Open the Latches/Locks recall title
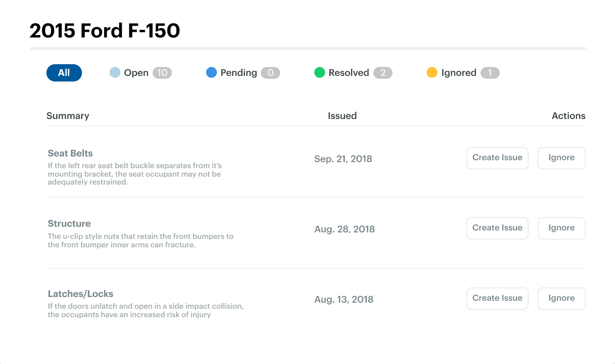The image size is (615, 364). (81, 294)
